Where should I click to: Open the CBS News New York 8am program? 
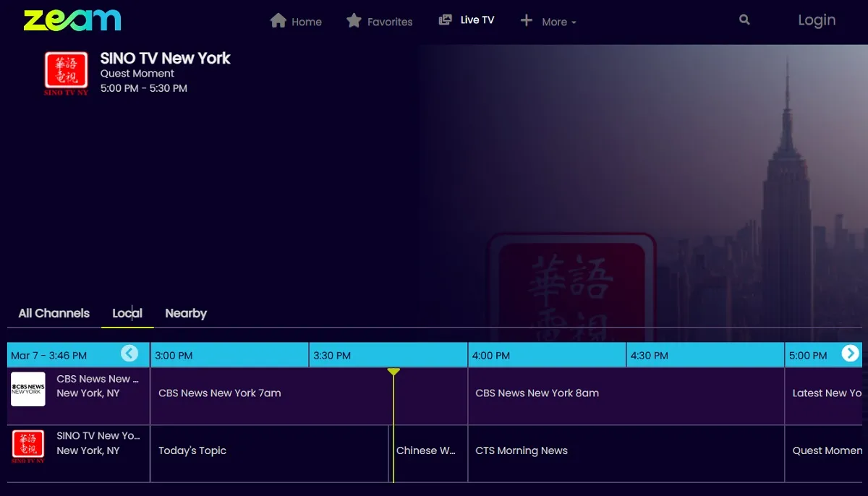tap(626, 396)
